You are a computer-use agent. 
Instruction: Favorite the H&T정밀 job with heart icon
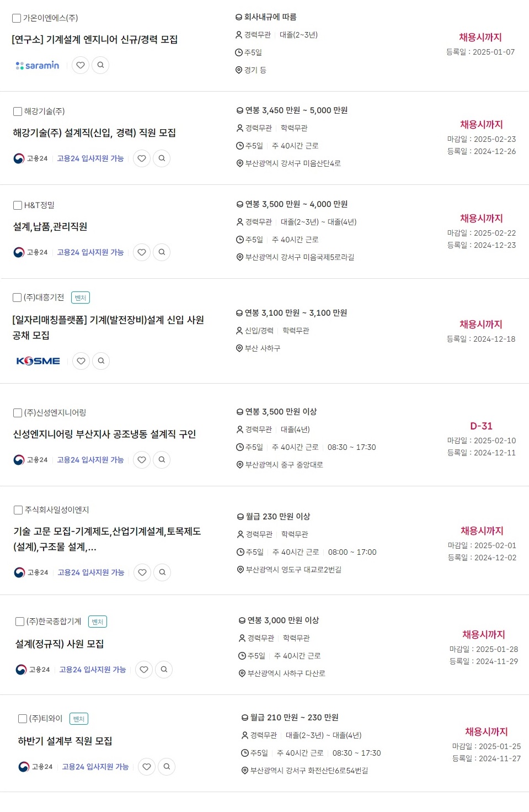click(142, 252)
